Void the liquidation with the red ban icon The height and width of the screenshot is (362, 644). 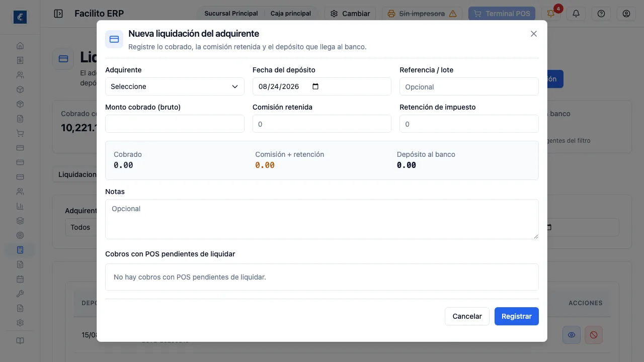(594, 335)
